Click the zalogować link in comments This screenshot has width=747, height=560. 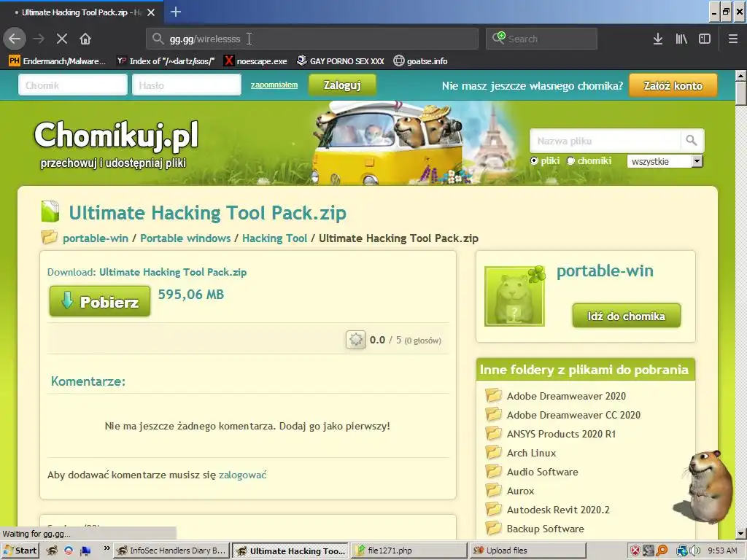[x=242, y=475]
